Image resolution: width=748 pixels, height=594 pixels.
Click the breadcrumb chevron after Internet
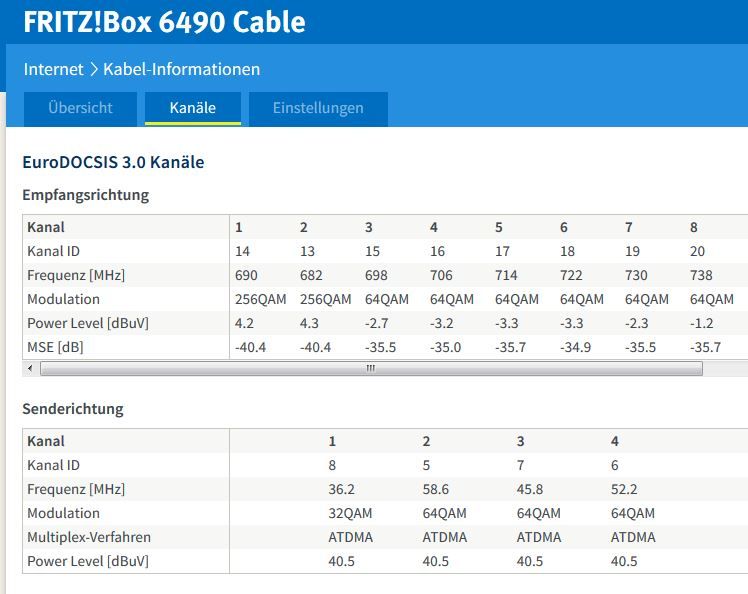click(x=93, y=69)
